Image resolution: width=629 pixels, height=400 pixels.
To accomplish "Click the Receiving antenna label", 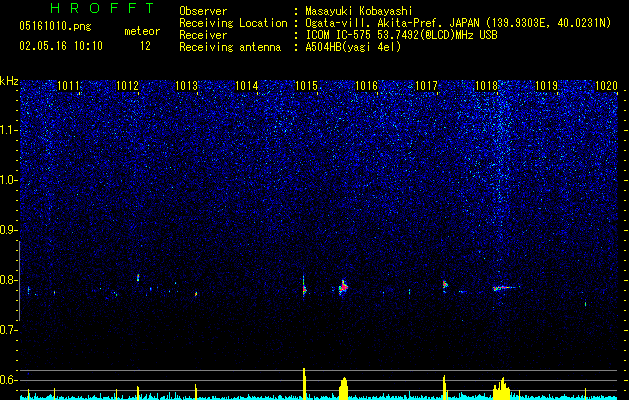I will tap(230, 47).
